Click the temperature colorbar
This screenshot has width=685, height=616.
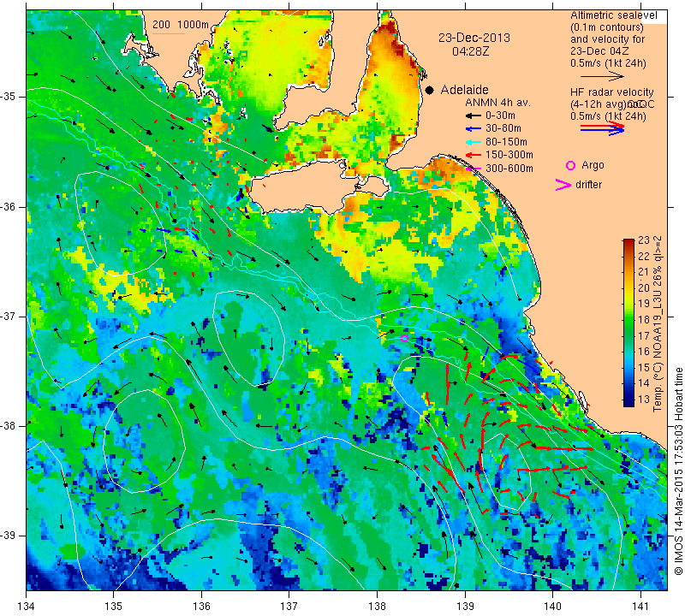pos(628,323)
